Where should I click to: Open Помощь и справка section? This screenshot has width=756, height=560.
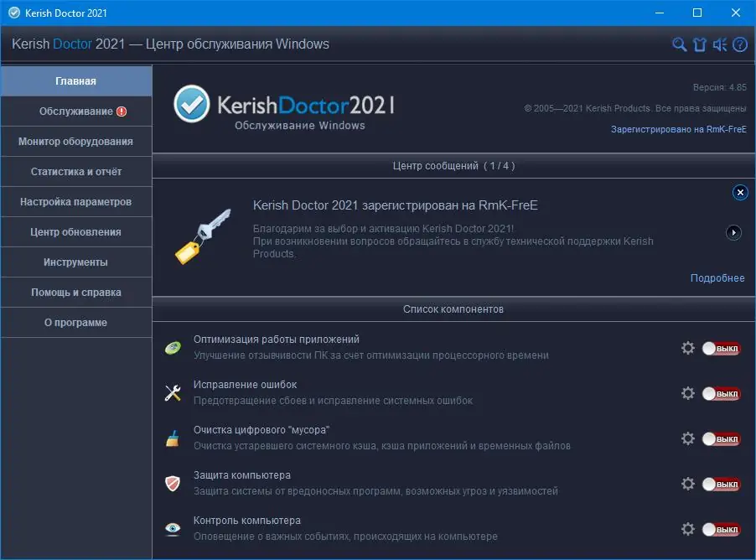(76, 293)
